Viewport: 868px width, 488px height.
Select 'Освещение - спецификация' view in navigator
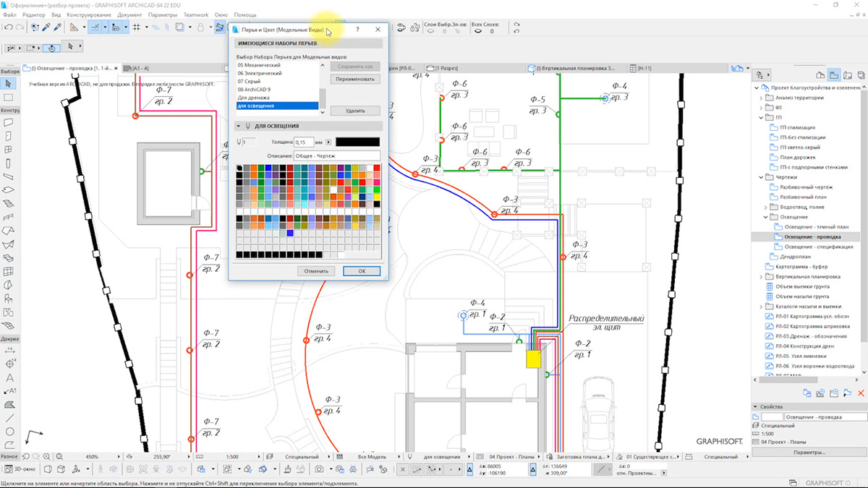pyautogui.click(x=818, y=247)
